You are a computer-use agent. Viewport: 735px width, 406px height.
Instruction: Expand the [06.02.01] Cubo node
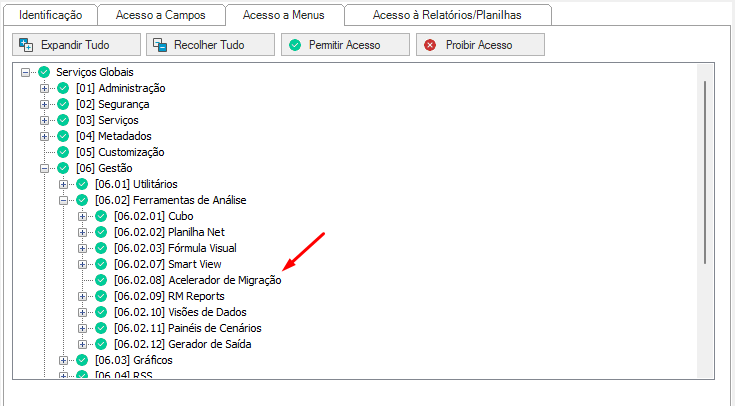[82, 216]
